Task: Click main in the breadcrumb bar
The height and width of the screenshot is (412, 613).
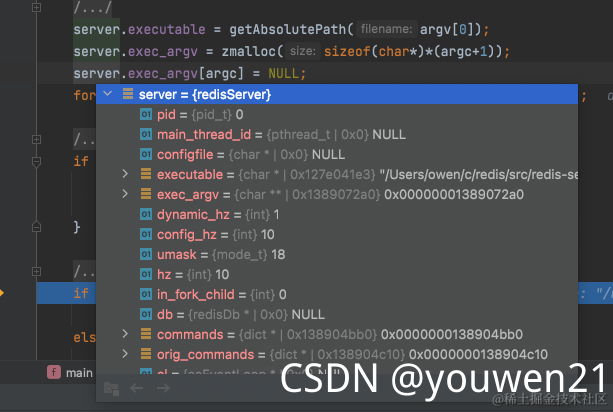Action: 79,373
